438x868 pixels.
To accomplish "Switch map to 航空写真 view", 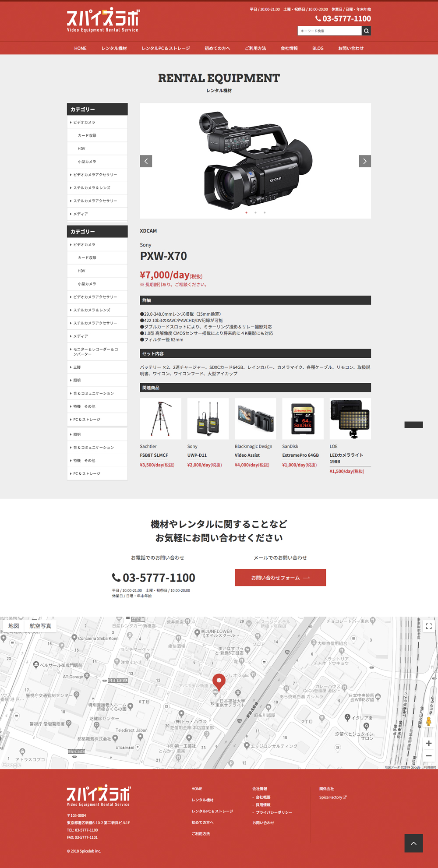I will point(40,626).
